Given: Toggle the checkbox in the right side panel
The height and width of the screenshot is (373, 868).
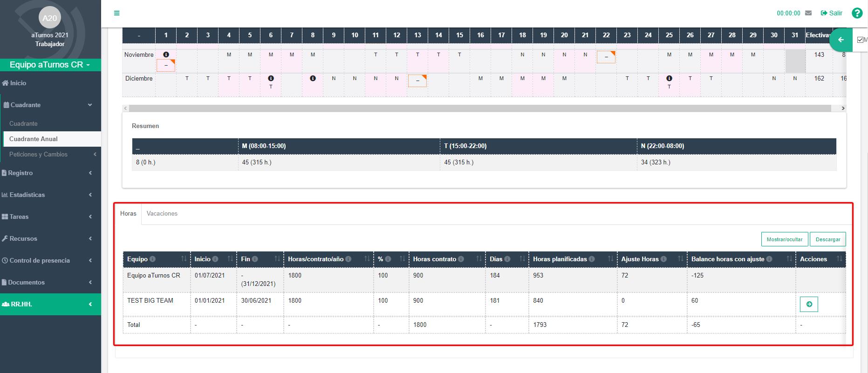Looking at the screenshot, I should click(860, 40).
